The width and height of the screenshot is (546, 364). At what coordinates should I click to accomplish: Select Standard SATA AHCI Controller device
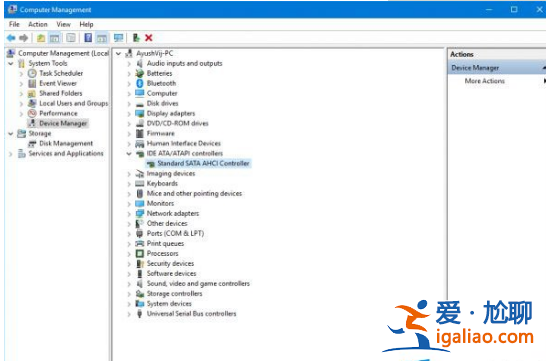point(203,163)
